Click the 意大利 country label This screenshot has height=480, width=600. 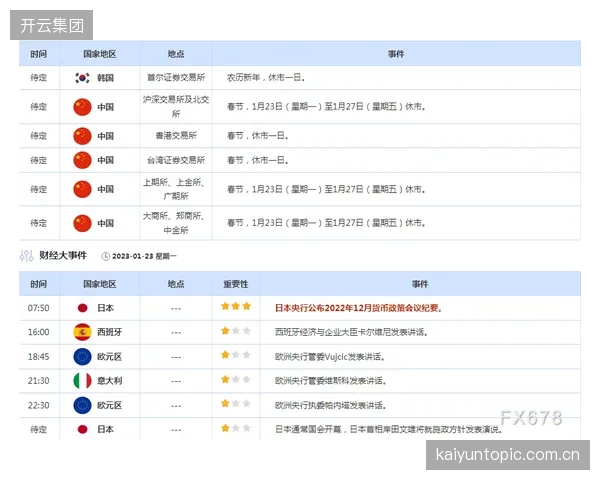click(109, 380)
